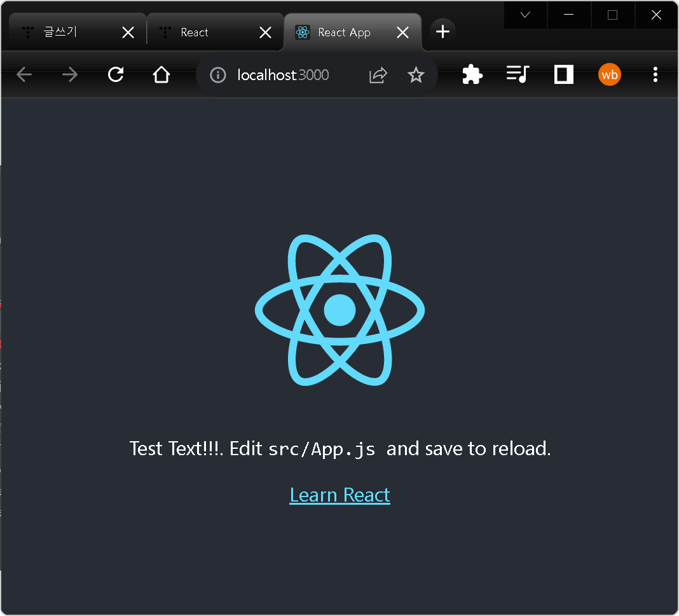Open the media control playlist icon
Image resolution: width=679 pixels, height=616 pixels.
518,75
